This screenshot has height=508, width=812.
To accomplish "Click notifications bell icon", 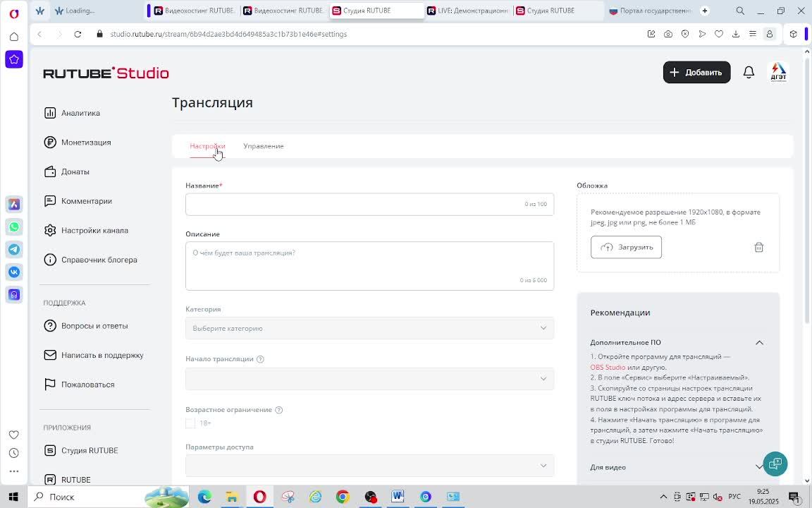I will (749, 73).
